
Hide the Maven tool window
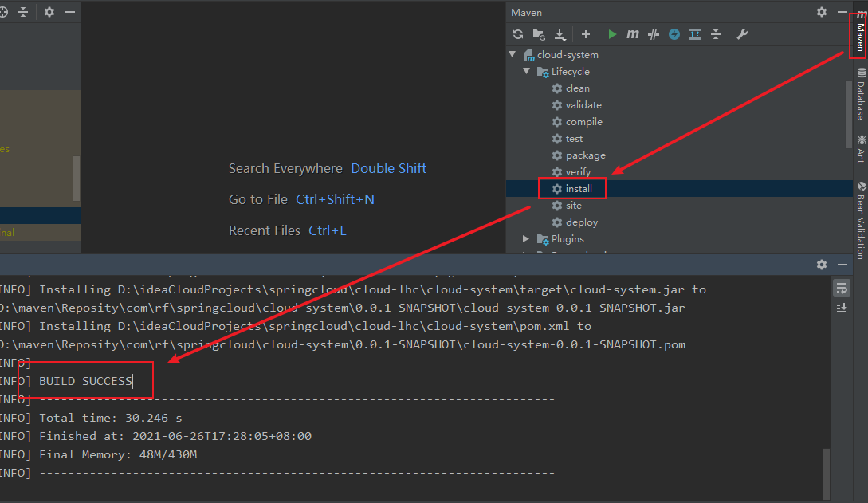pos(842,12)
